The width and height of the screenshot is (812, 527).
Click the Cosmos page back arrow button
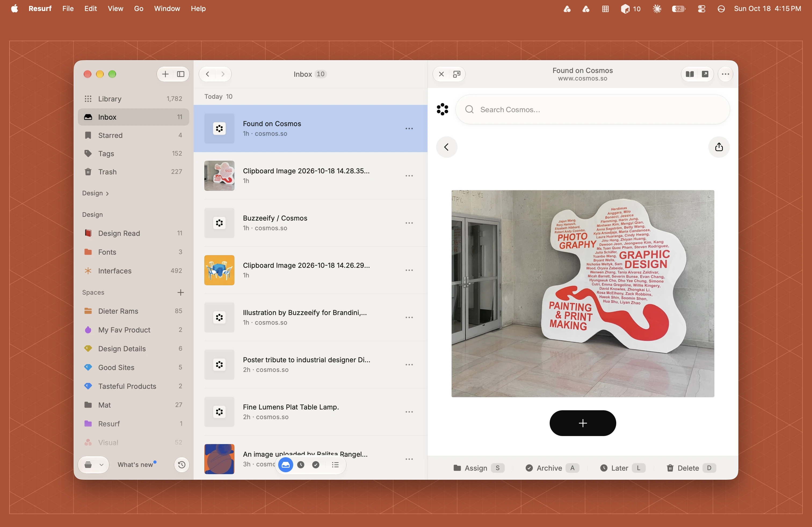click(446, 147)
